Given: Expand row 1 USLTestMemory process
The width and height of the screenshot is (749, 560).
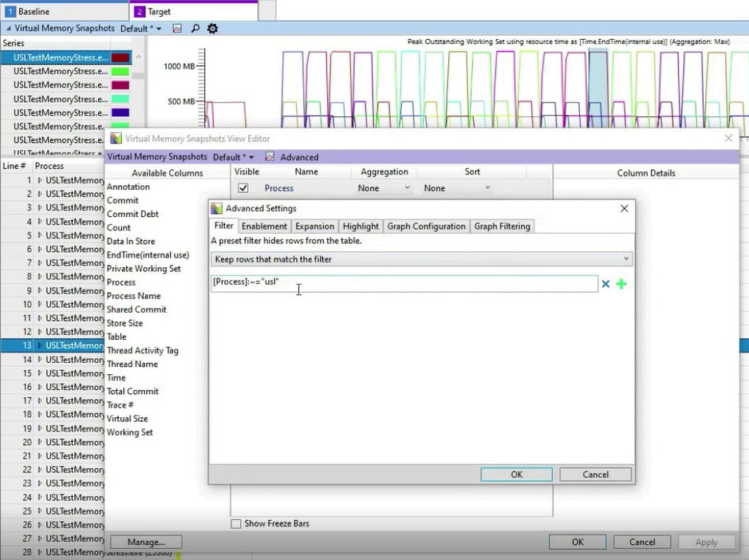Looking at the screenshot, I should tap(40, 180).
